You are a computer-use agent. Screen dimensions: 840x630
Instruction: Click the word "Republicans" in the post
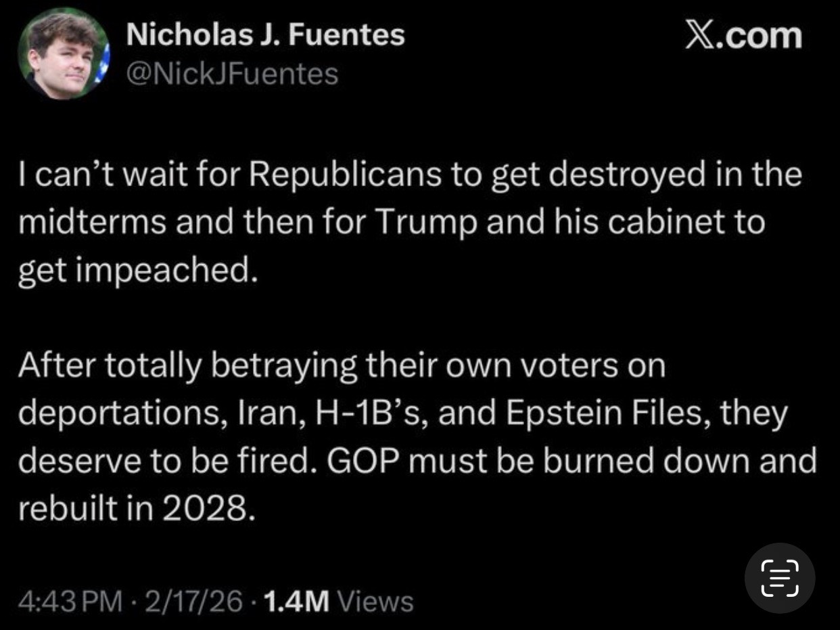point(345,175)
